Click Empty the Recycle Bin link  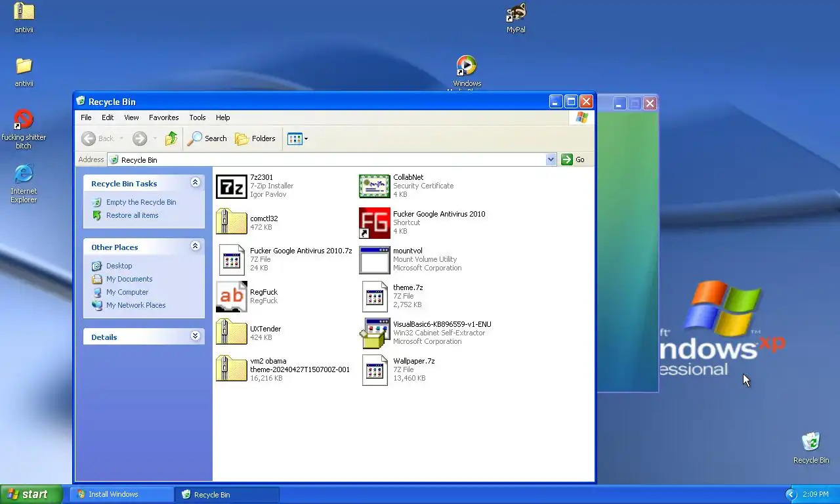[x=141, y=202]
